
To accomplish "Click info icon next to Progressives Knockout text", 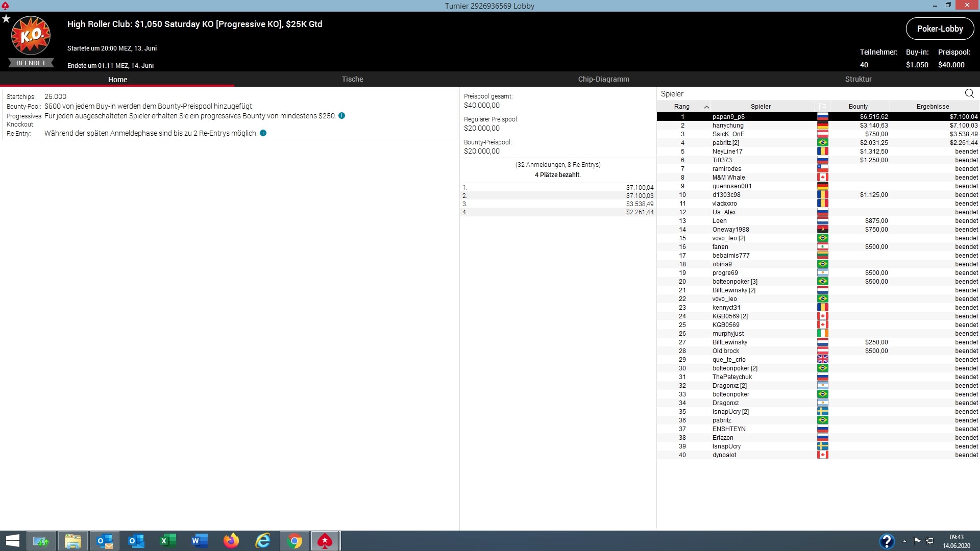I will 342,116.
